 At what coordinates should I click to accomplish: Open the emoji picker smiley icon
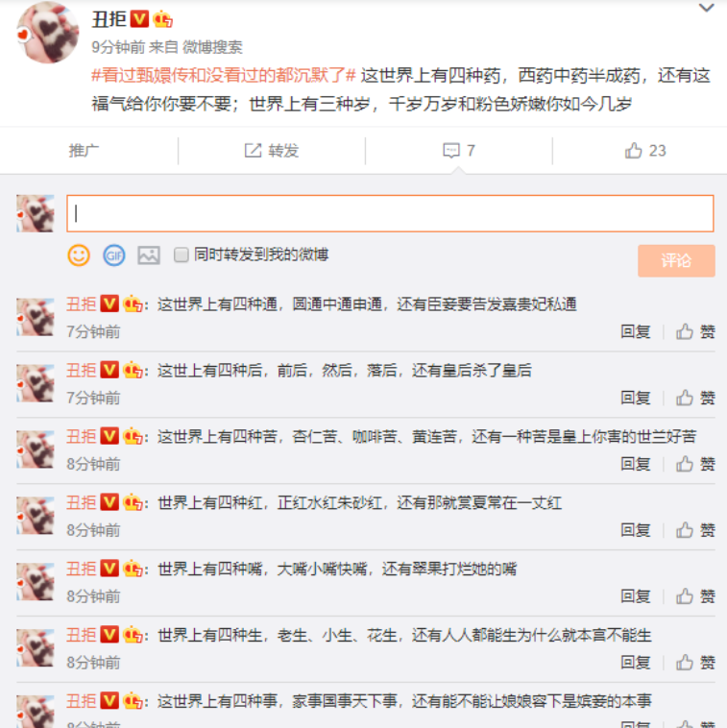79,255
